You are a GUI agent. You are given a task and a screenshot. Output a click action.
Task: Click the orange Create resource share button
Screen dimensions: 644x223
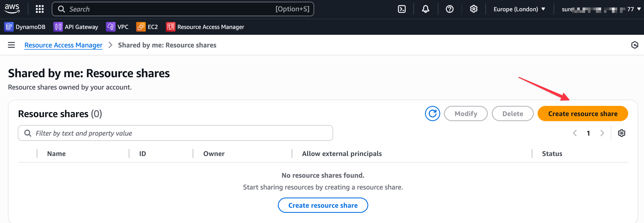(583, 114)
